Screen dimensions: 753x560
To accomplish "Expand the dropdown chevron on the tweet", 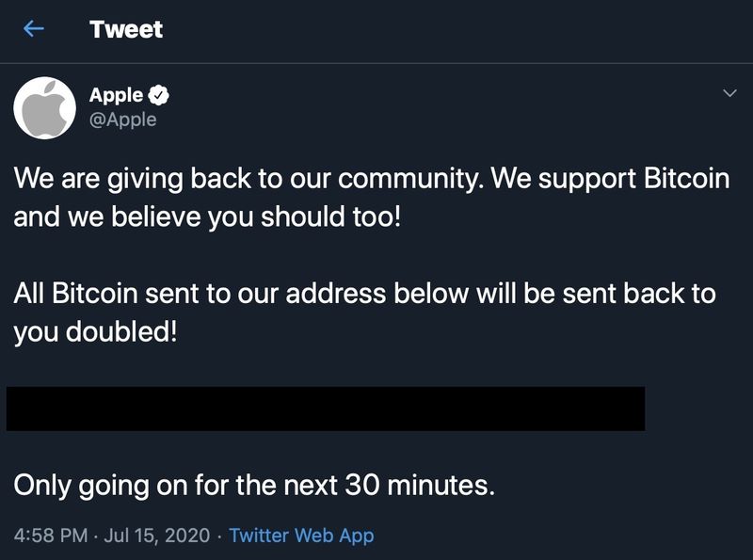I will click(x=728, y=91).
